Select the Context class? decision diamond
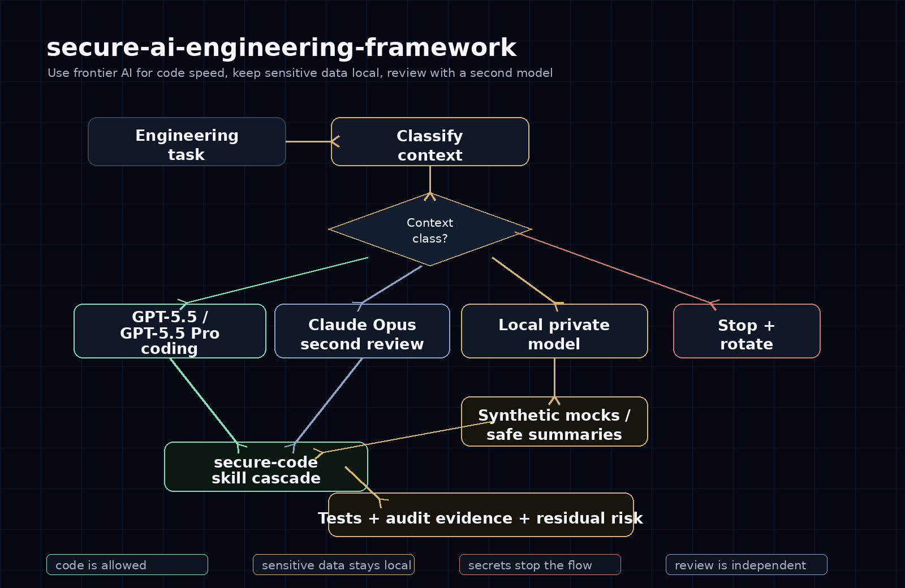The width and height of the screenshot is (905, 588). coord(430,230)
